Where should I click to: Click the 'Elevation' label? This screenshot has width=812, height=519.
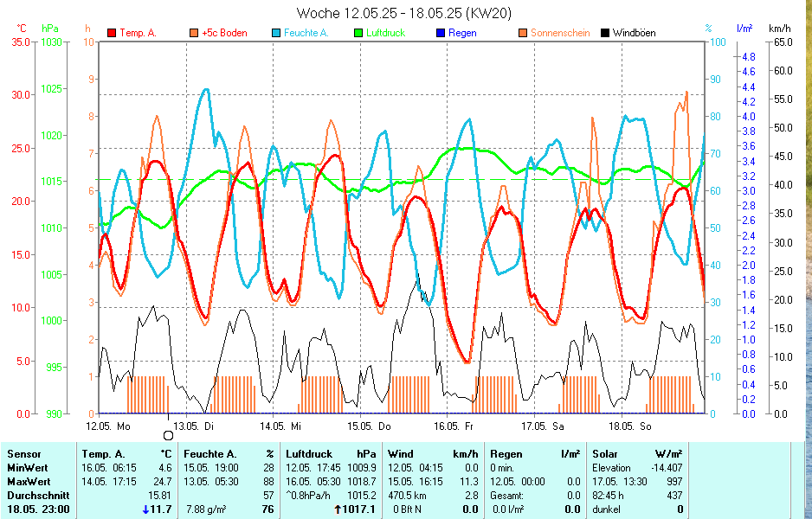tap(611, 468)
